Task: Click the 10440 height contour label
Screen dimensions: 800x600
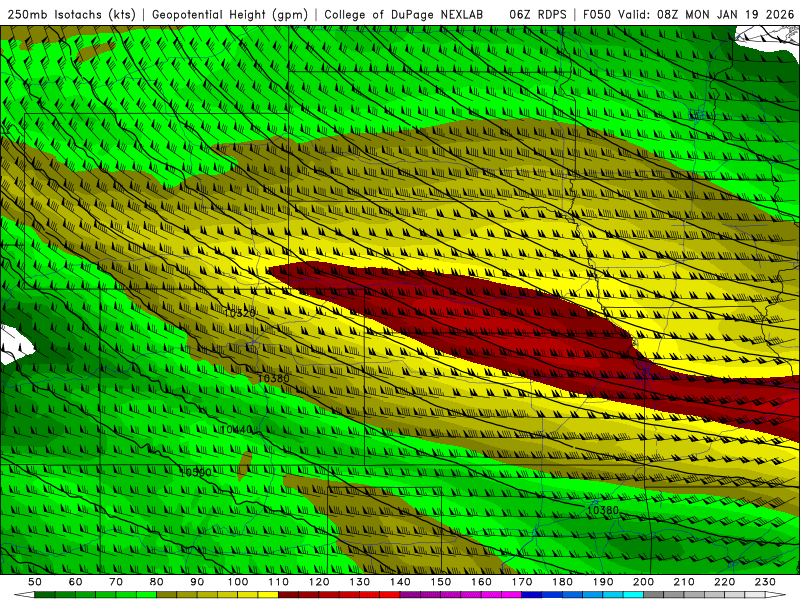Action: (236, 430)
